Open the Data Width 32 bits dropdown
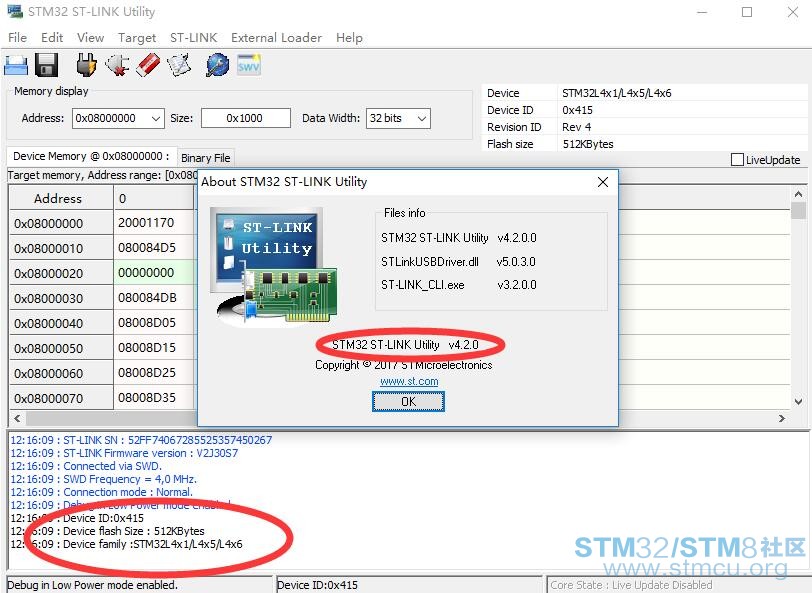Viewport: 812px width, 593px height. pyautogui.click(x=398, y=118)
